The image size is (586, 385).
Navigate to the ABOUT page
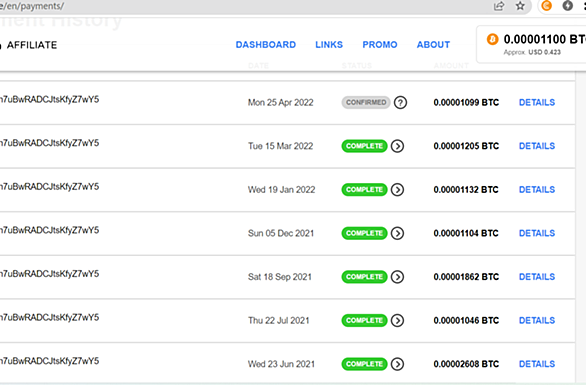[x=433, y=45]
